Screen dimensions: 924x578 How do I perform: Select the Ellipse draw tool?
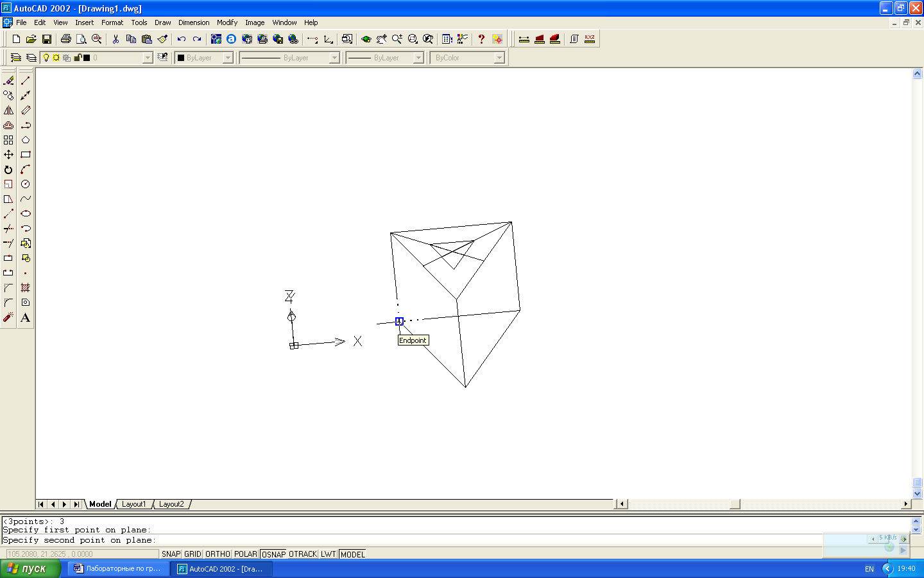pos(26,214)
